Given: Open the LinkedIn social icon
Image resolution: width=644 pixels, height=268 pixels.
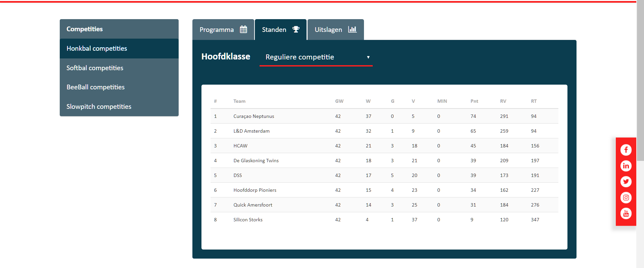Looking at the screenshot, I should 626,166.
